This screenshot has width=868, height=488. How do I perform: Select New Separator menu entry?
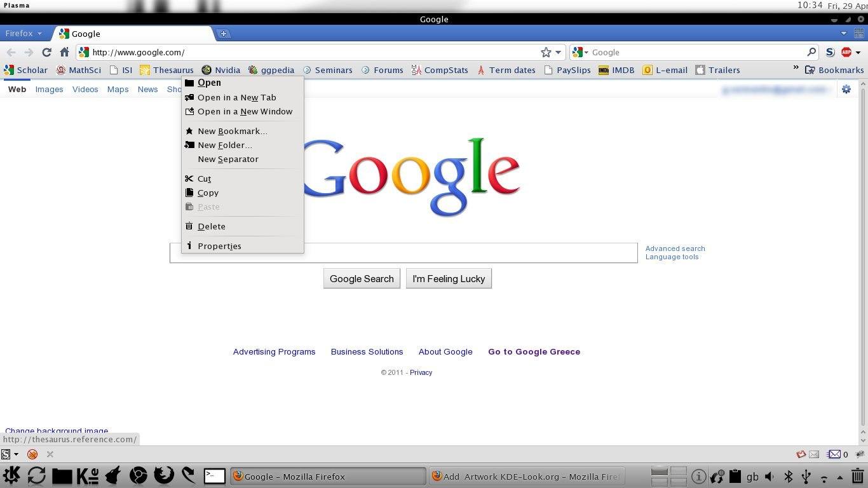pos(242,159)
